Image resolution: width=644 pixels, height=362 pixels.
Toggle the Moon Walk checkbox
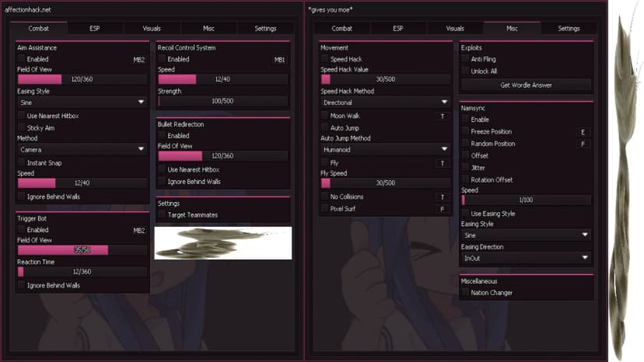(325, 116)
